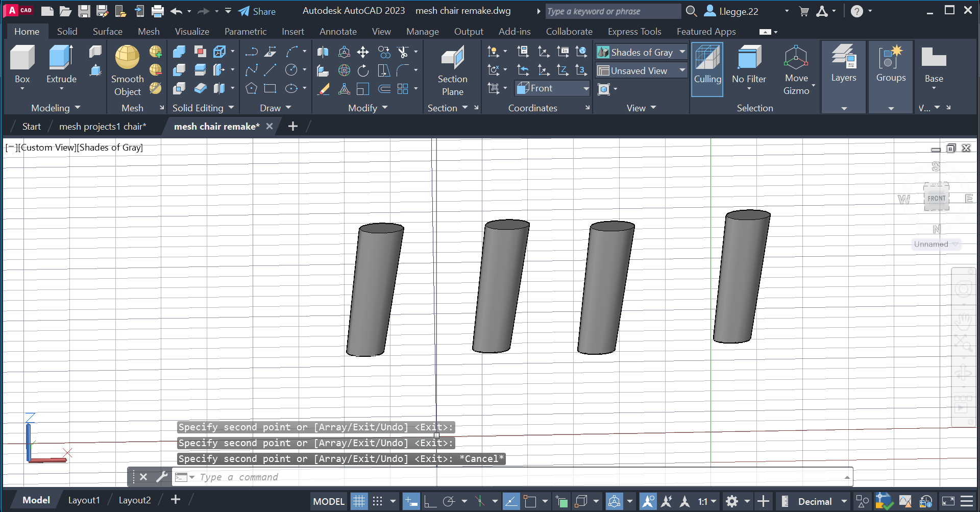
Task: Toggle the drawing grid display
Action: 359,501
